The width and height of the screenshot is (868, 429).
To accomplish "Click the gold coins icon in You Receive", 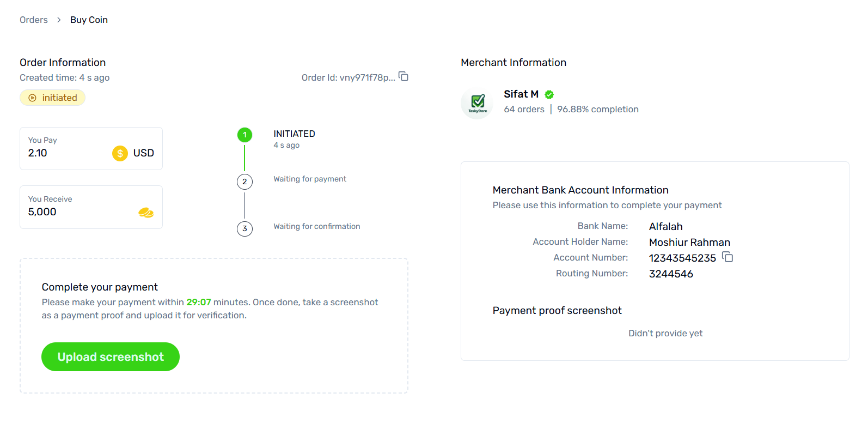I will 146,213.
